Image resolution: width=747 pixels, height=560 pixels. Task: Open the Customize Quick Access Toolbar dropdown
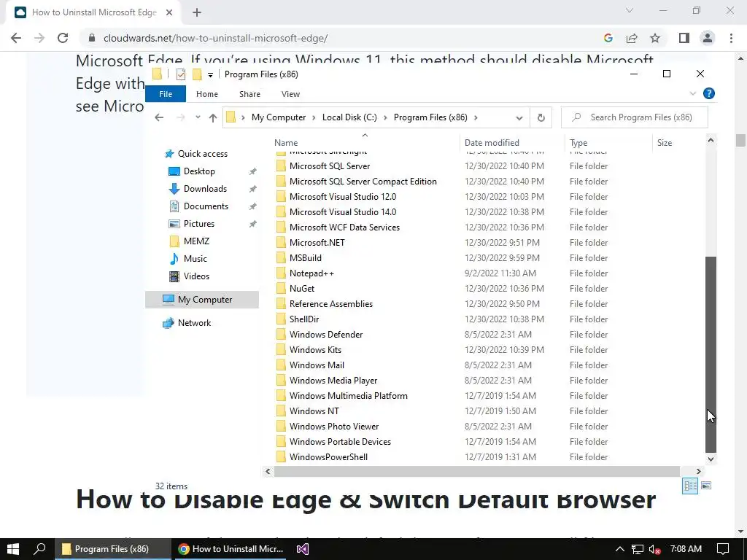(210, 75)
